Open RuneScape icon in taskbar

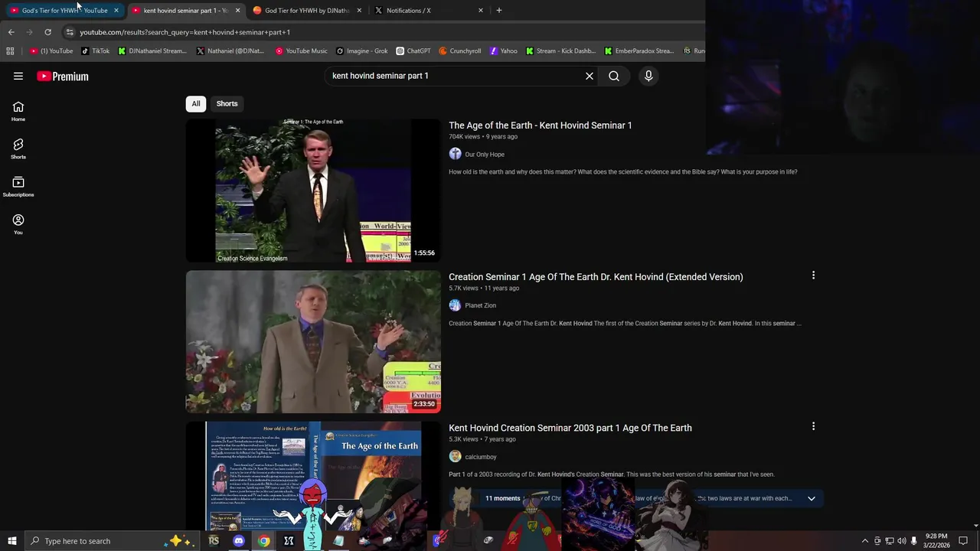click(x=214, y=541)
